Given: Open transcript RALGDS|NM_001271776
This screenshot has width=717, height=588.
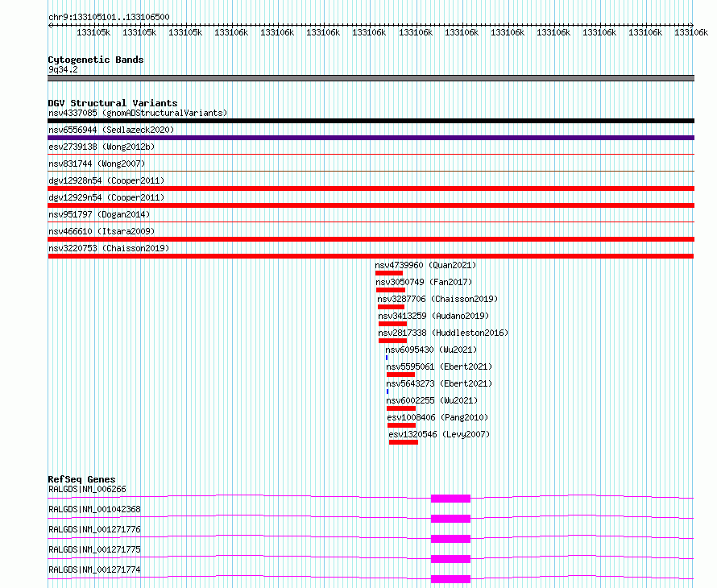Looking at the screenshot, I should click(x=94, y=529).
